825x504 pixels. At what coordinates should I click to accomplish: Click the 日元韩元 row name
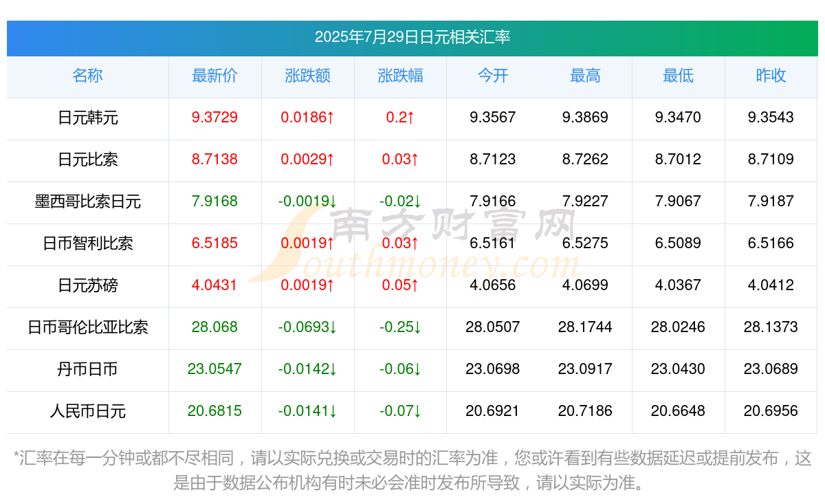(88, 118)
